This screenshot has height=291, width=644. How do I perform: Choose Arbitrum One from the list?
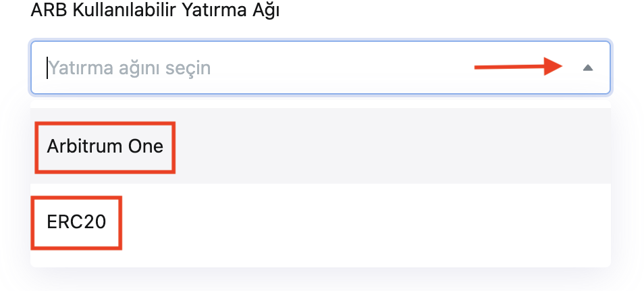tap(321, 146)
